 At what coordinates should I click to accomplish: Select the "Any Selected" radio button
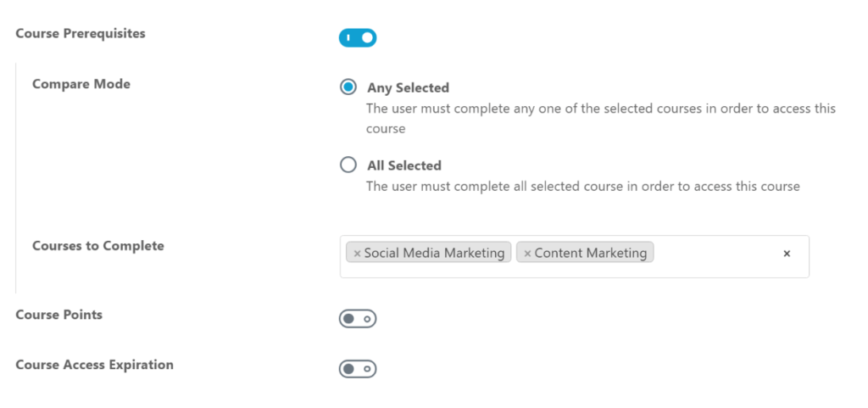[348, 87]
